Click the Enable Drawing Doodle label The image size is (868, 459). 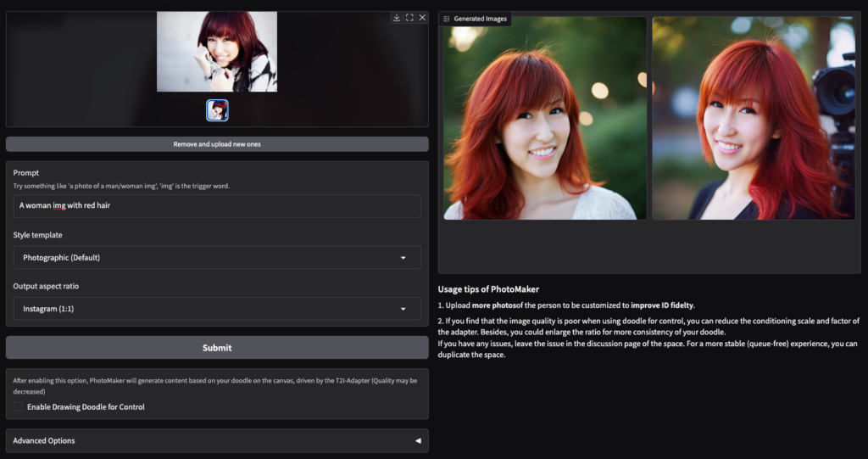pyautogui.click(x=86, y=407)
